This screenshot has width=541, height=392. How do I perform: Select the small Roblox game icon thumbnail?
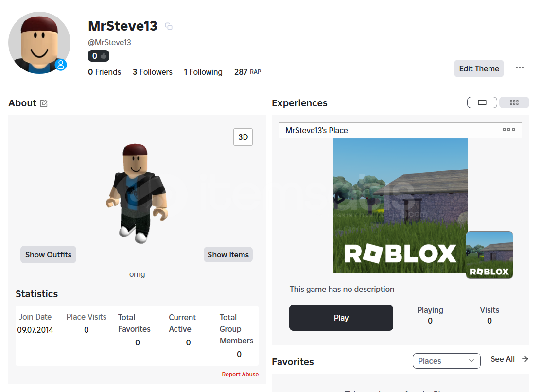489,255
